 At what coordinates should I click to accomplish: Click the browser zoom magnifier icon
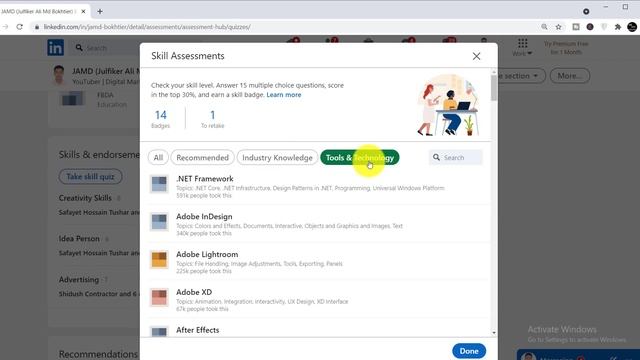pyautogui.click(x=544, y=27)
